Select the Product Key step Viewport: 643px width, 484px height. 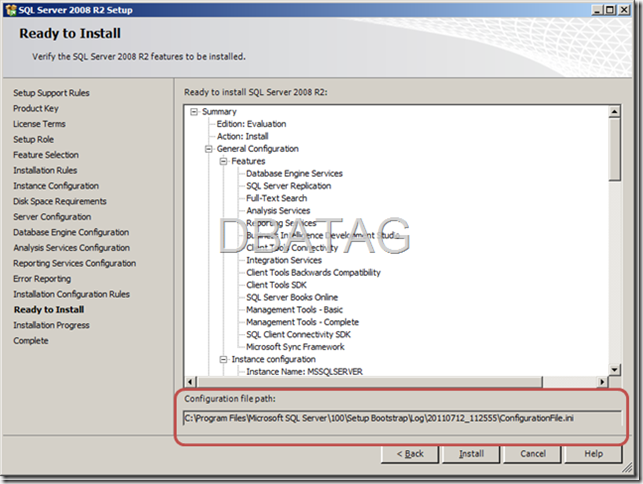coord(36,109)
